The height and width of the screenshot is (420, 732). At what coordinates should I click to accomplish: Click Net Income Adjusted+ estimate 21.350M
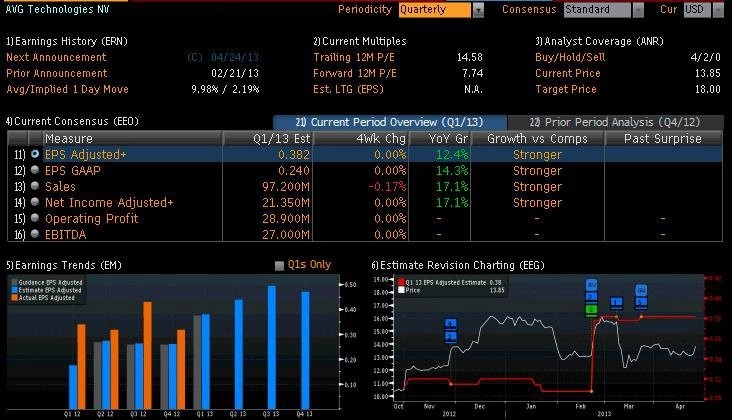coord(286,203)
